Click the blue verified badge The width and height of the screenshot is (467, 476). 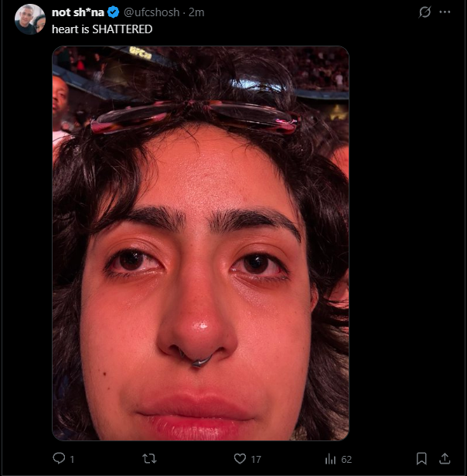(x=114, y=12)
